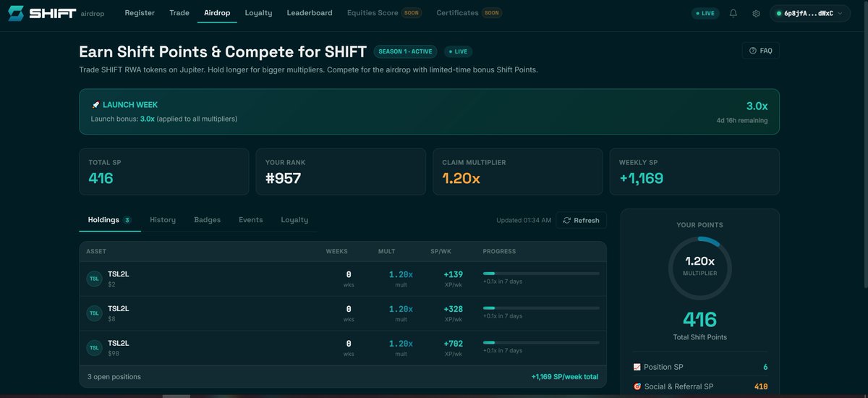Click the Social & Referral SP value 410
Image resolution: width=868 pixels, height=398 pixels.
[761, 386]
